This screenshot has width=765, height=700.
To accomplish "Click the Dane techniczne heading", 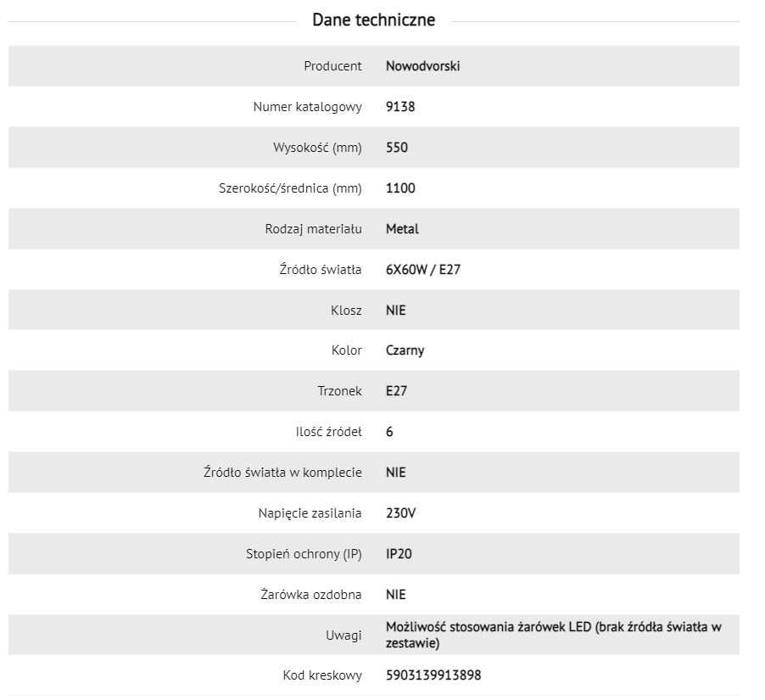I will coord(374,20).
